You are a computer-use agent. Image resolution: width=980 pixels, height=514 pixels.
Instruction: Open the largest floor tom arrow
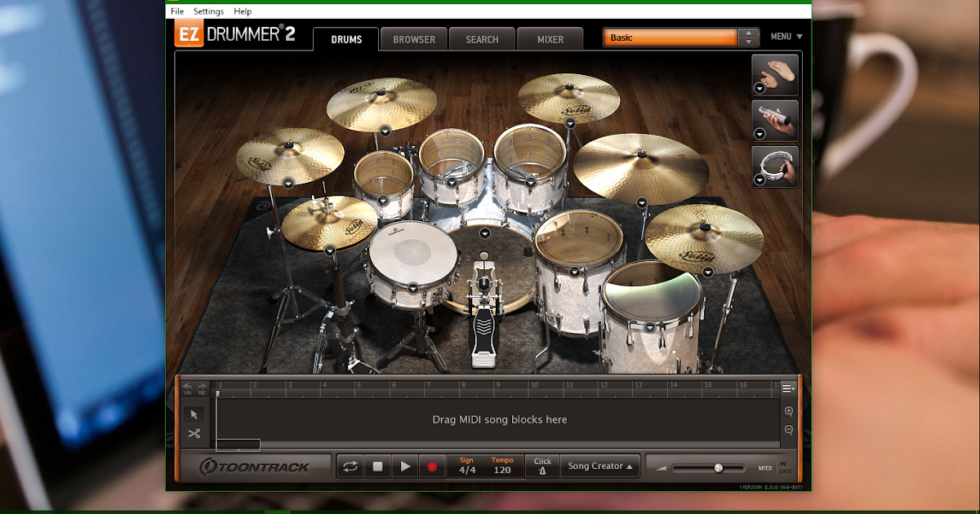click(649, 327)
